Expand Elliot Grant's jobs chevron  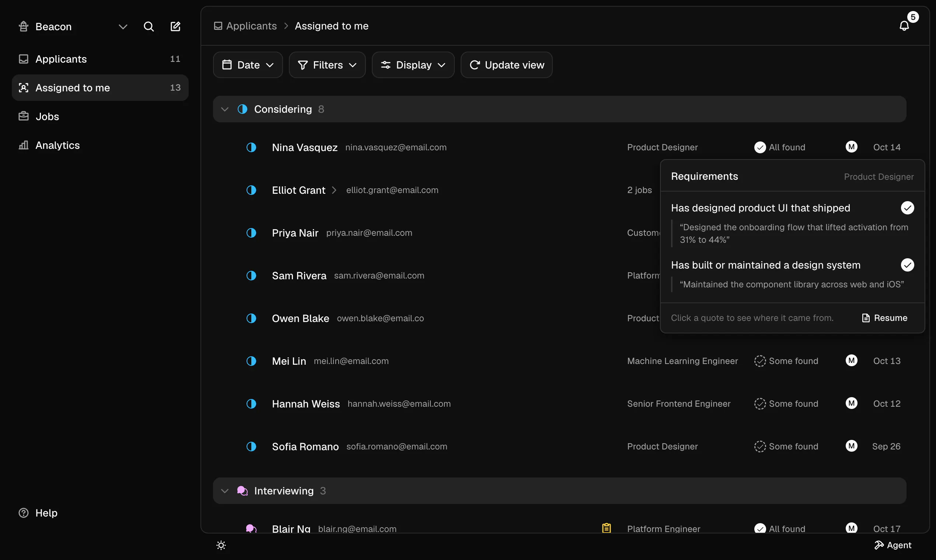(334, 190)
